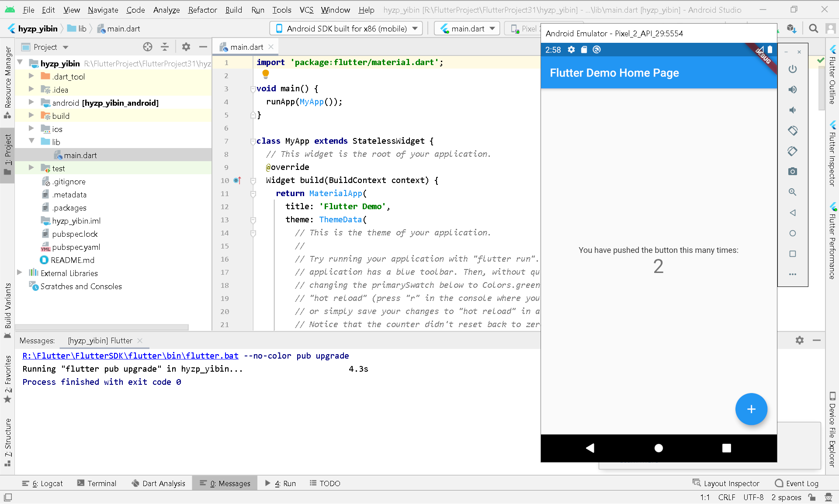Click the emulator zoom magnifier icon
This screenshot has height=504, width=839.
point(793,192)
